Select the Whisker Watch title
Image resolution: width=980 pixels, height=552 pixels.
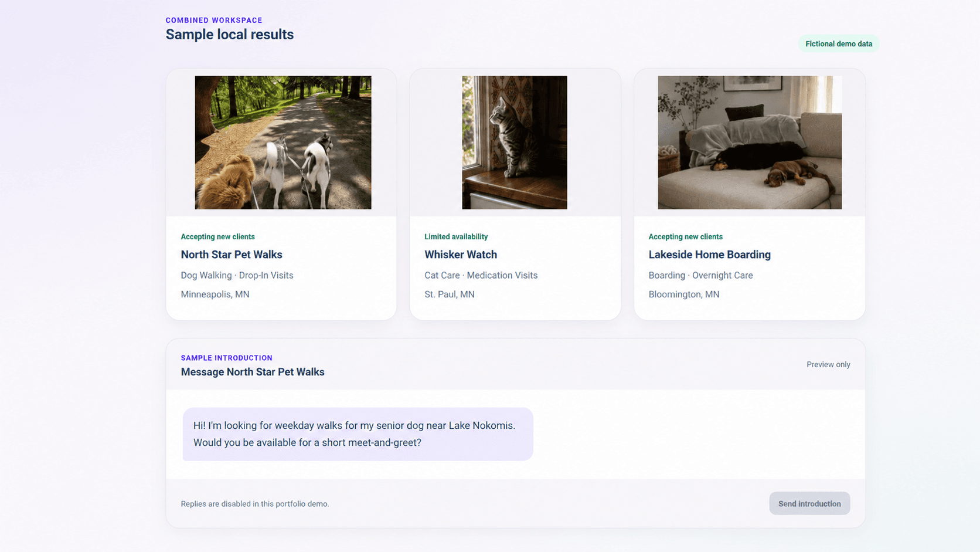(461, 255)
